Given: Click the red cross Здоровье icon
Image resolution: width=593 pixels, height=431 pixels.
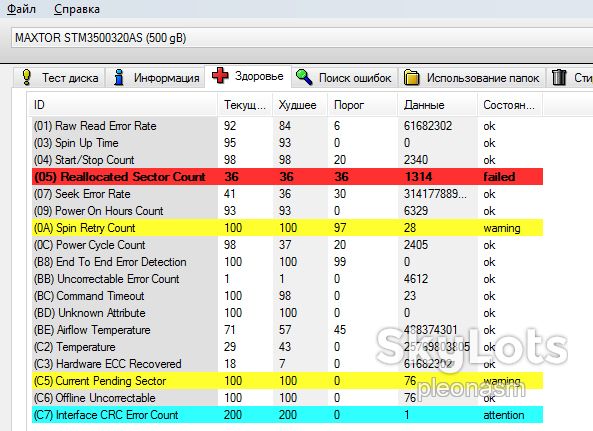Looking at the screenshot, I should point(220,75).
